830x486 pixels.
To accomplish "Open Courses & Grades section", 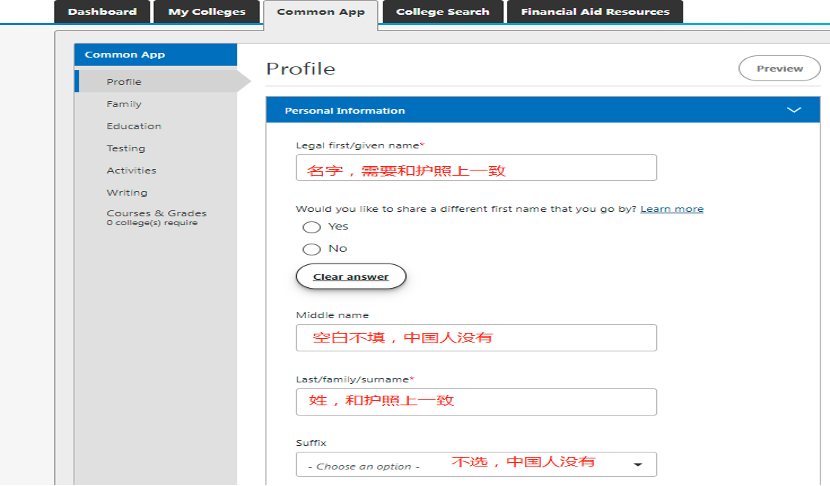I will 156,213.
